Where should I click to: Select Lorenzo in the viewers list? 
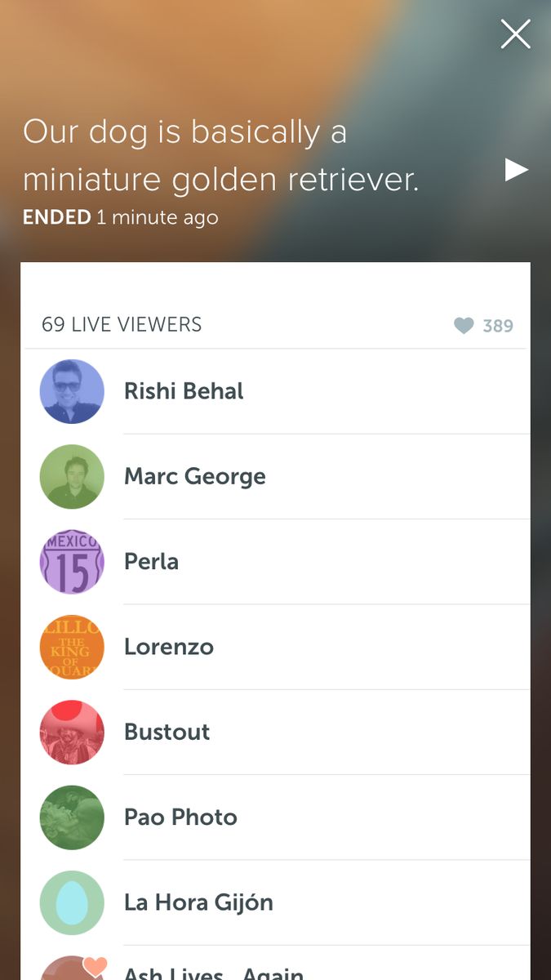point(169,647)
